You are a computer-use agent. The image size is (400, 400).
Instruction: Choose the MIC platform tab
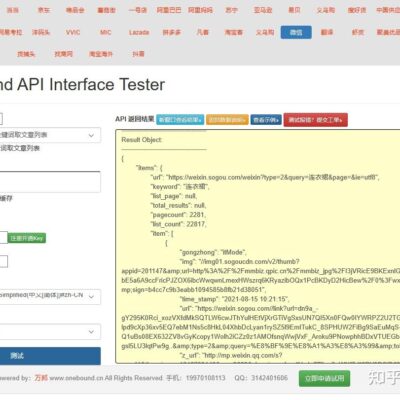(106, 32)
